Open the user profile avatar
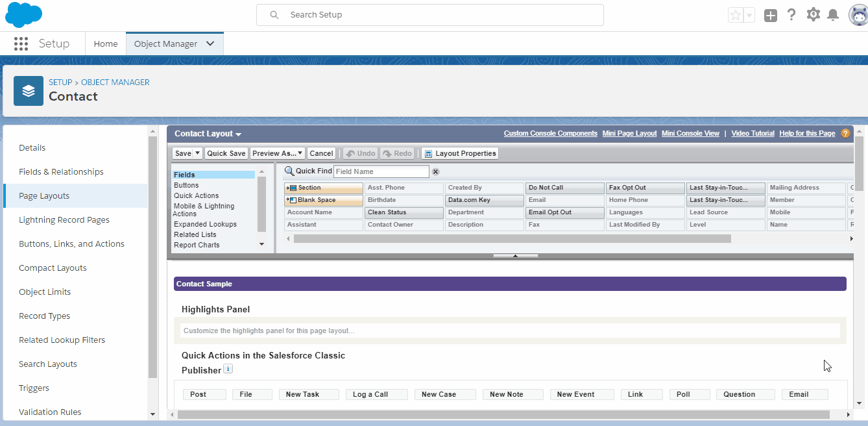868x426 pixels. 858,15
